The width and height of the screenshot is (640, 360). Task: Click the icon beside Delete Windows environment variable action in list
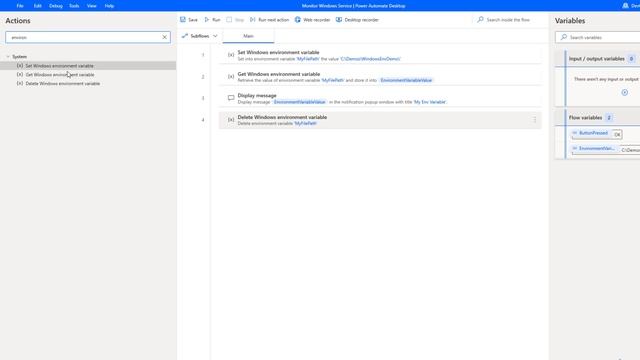20,84
